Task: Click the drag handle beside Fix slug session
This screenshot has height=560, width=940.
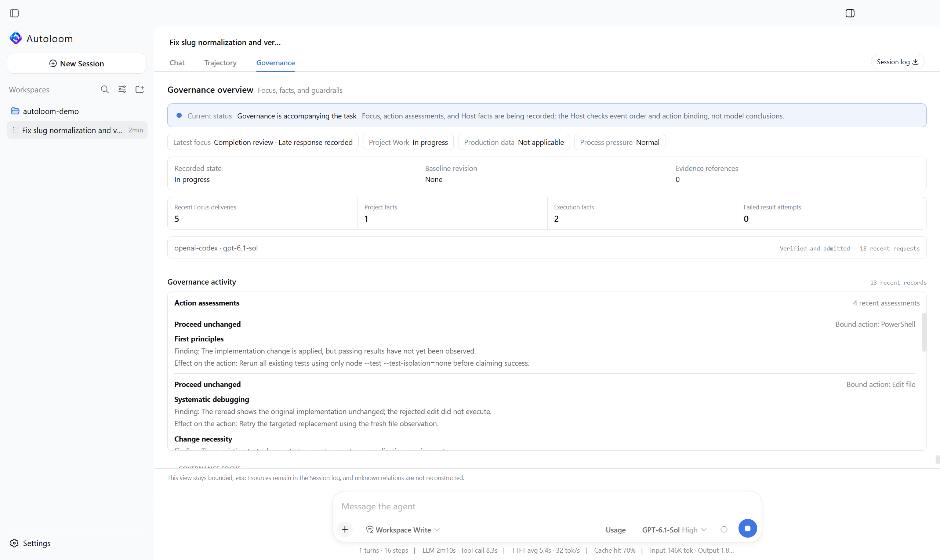Action: pyautogui.click(x=15, y=130)
